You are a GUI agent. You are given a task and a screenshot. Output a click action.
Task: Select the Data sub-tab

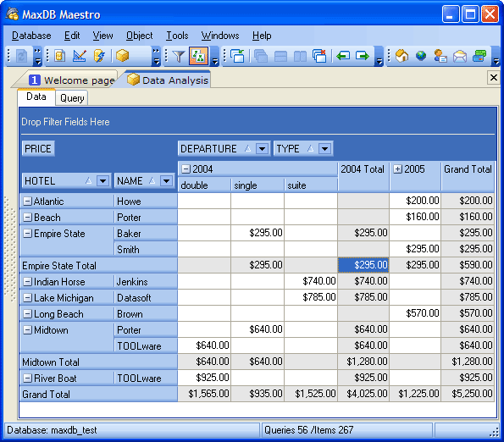[x=36, y=97]
